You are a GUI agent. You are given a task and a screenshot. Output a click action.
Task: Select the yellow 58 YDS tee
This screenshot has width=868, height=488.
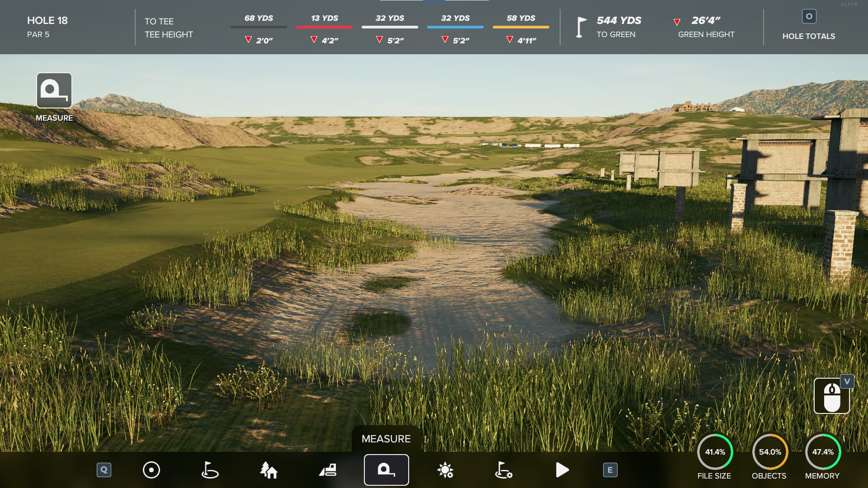coord(521,23)
